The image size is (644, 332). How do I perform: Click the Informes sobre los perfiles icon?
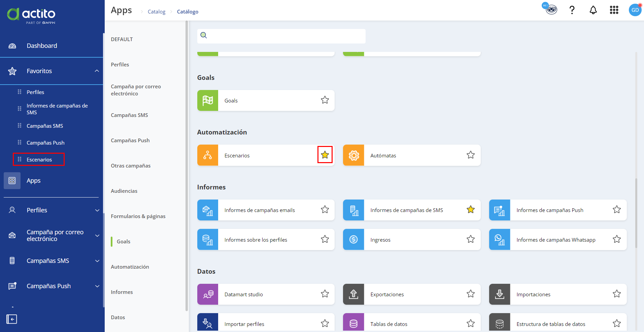(208, 239)
